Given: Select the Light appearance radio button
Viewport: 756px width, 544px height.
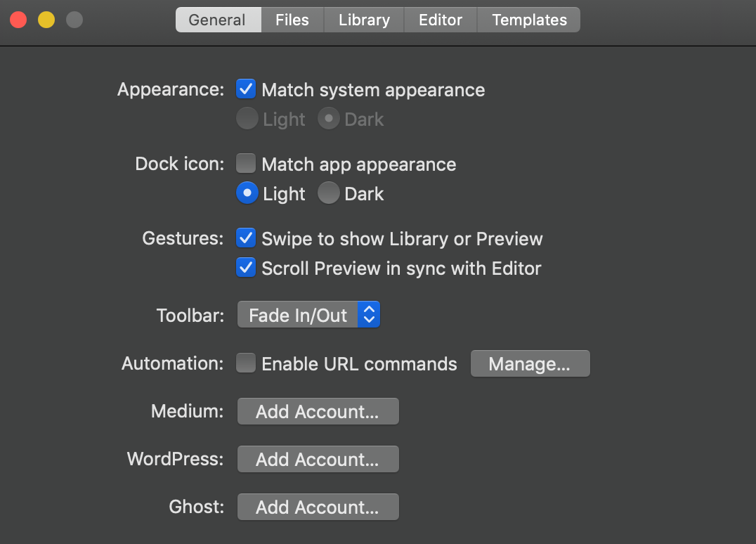Looking at the screenshot, I should point(247,119).
